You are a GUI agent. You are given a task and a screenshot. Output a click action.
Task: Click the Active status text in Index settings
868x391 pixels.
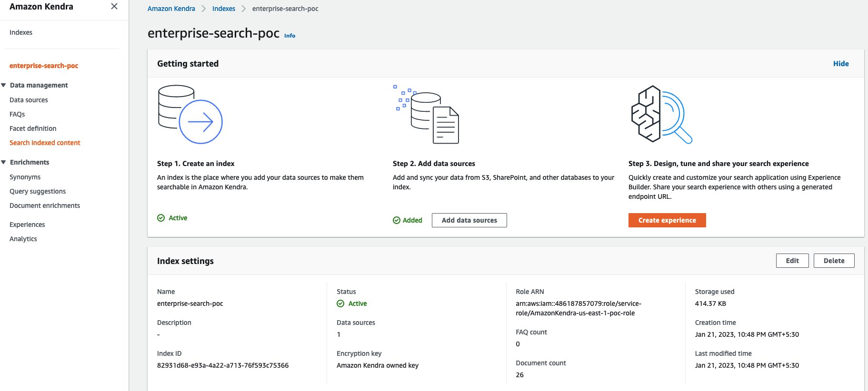point(358,303)
